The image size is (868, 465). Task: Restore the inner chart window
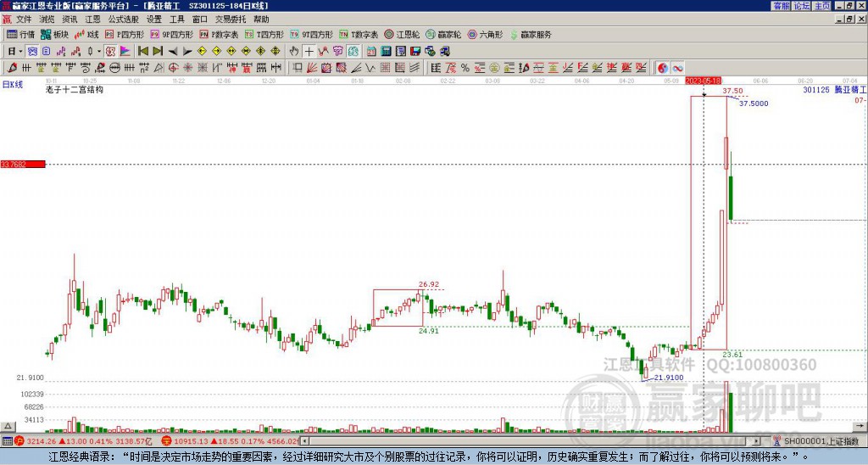pyautogui.click(x=849, y=20)
